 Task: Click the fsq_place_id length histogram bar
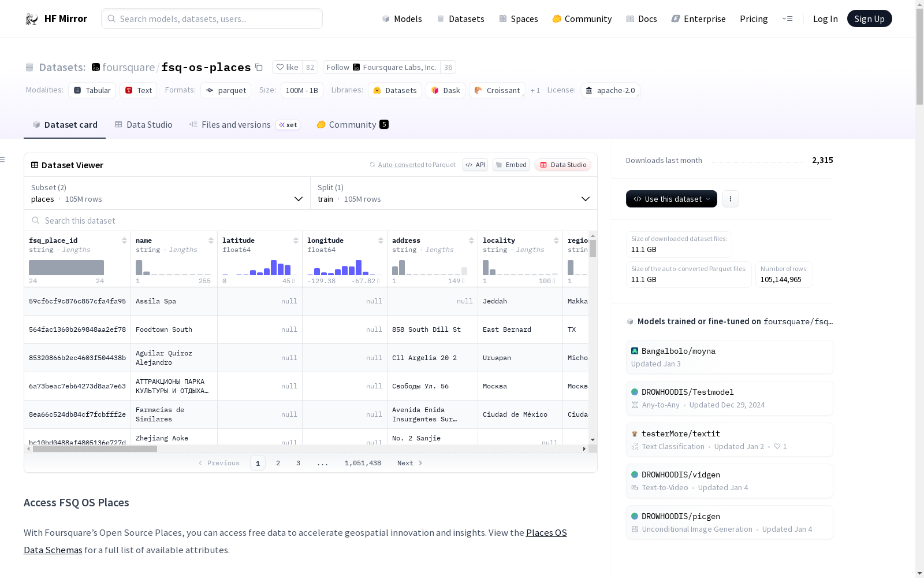coord(66,268)
